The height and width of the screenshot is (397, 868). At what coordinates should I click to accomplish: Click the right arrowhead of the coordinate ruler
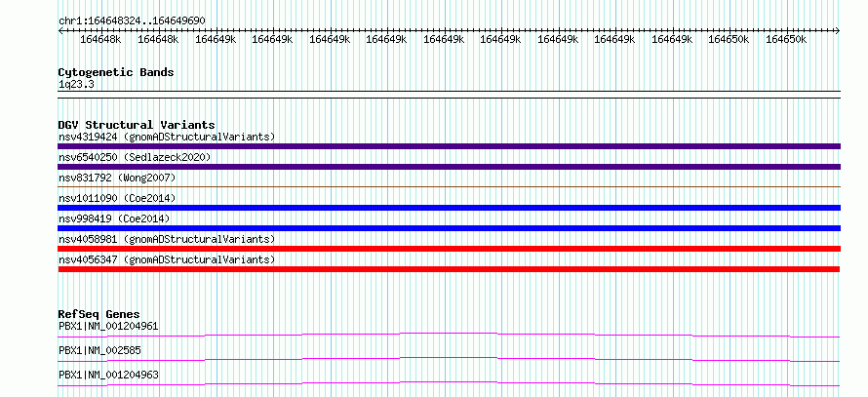click(838, 31)
